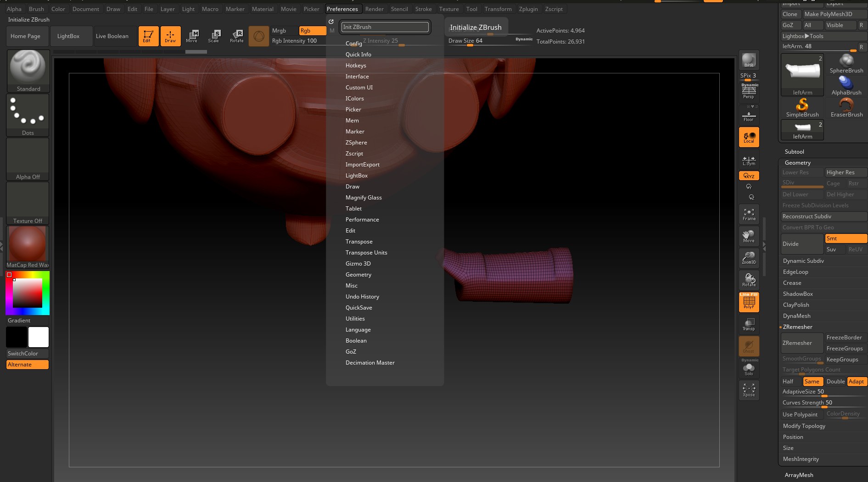Click the Zoom3D icon

(749, 258)
